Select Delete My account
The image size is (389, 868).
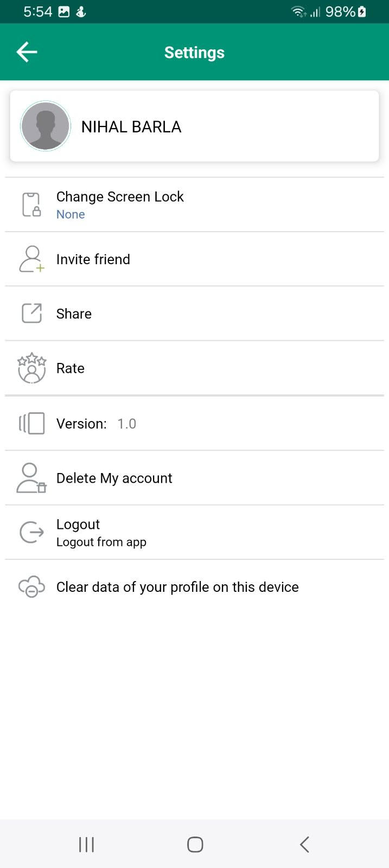click(x=114, y=478)
